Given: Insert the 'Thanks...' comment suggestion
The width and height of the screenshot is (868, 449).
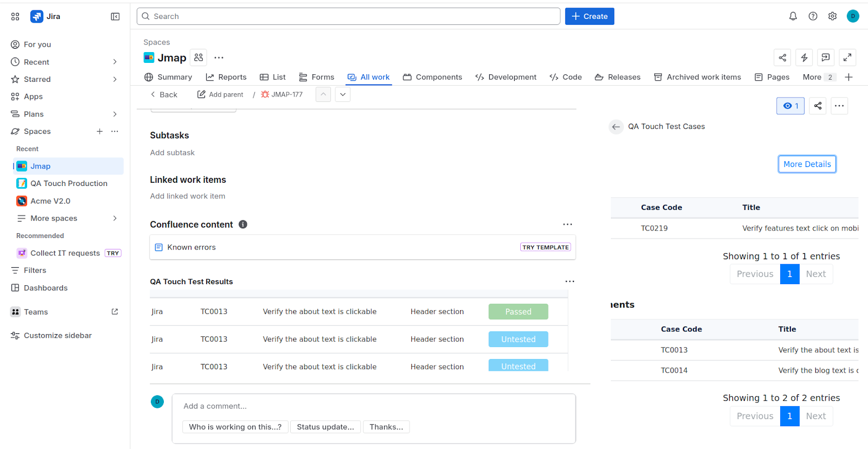Looking at the screenshot, I should (386, 427).
